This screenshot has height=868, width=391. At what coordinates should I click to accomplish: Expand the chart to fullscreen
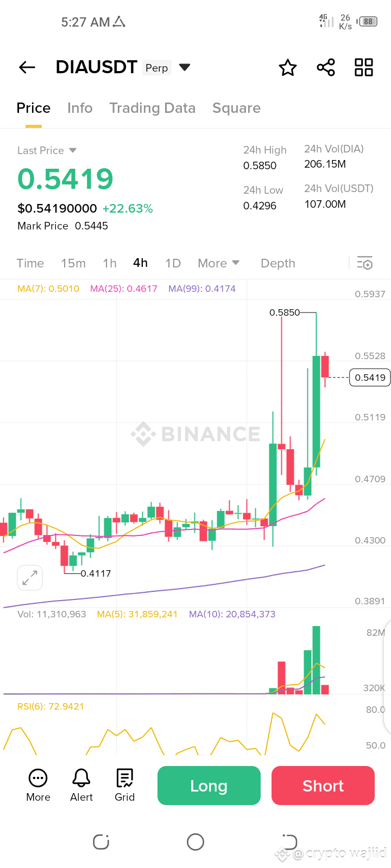pos(30,578)
